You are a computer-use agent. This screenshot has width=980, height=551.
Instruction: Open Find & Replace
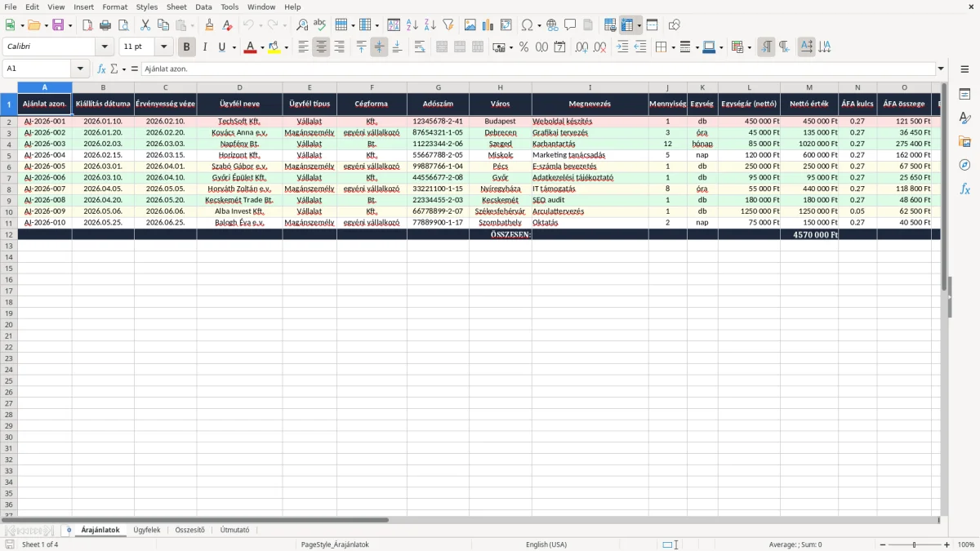(302, 25)
